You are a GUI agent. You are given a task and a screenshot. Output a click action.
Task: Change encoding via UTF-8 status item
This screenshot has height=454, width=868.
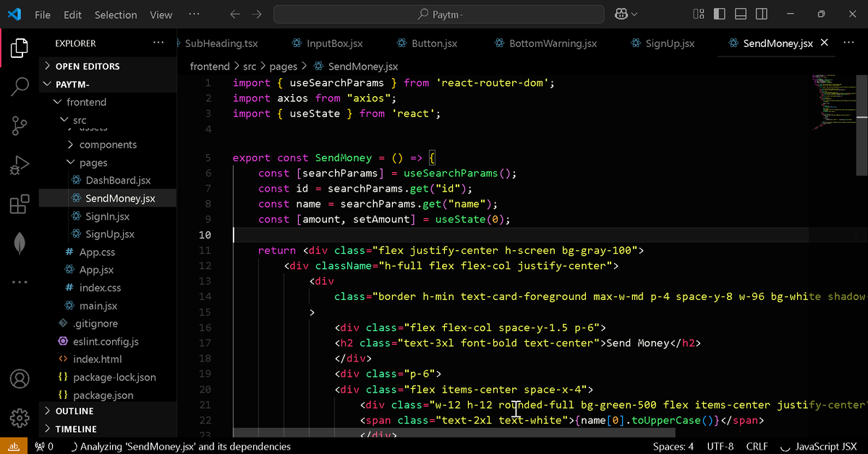[720, 447]
